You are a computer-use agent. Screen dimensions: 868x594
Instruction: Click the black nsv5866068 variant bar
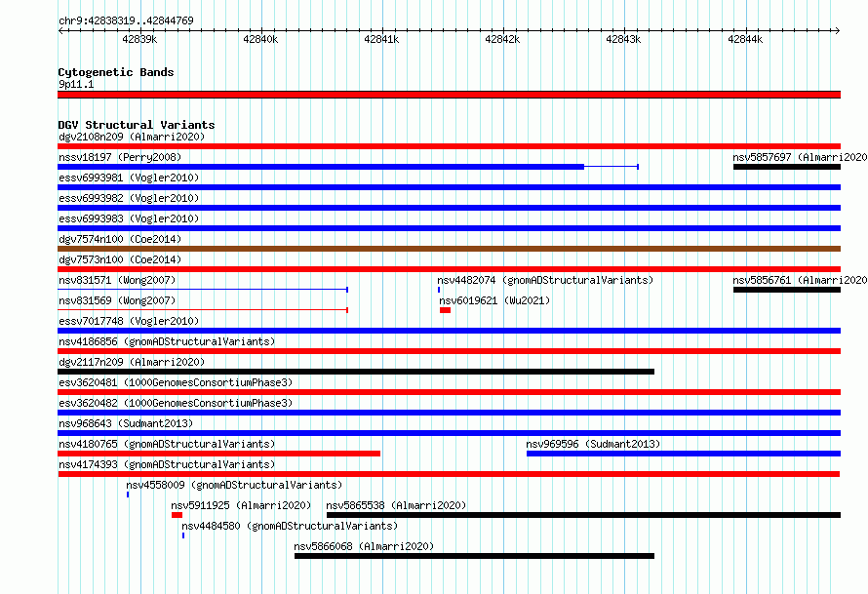pos(474,556)
